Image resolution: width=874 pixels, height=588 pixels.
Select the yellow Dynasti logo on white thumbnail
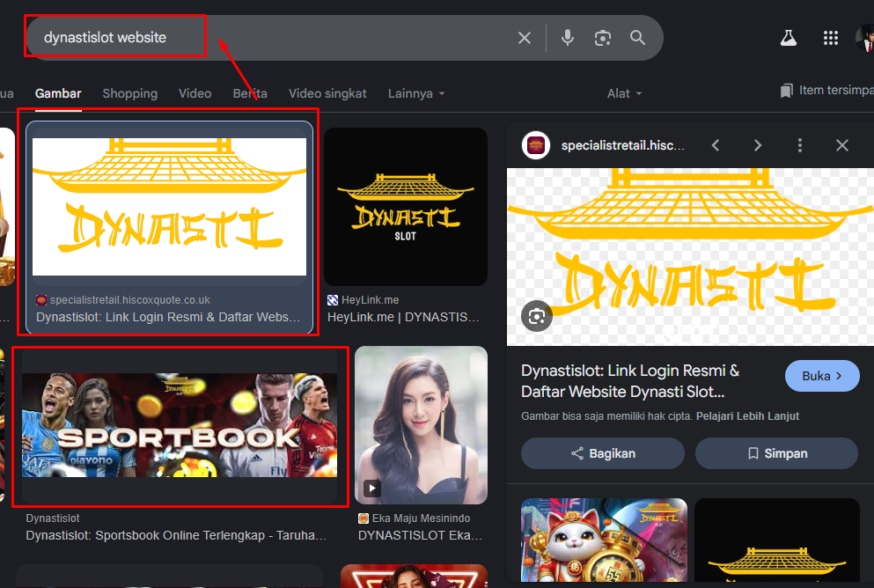tap(170, 207)
